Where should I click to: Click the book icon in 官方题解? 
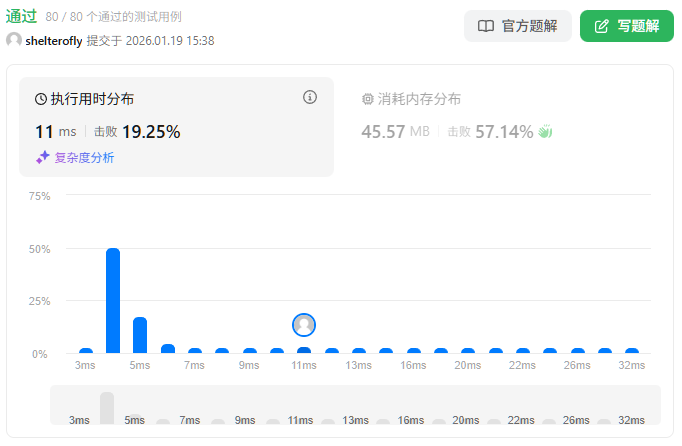tap(486, 26)
